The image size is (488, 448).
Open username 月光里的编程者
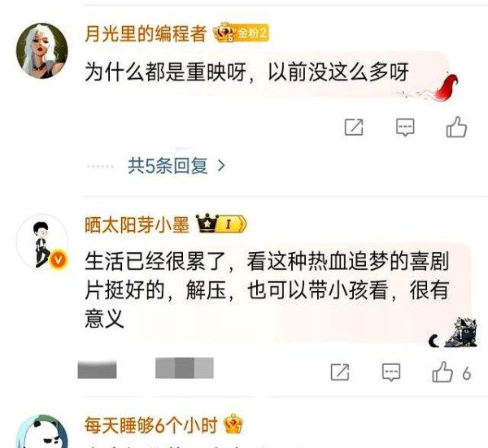146,33
